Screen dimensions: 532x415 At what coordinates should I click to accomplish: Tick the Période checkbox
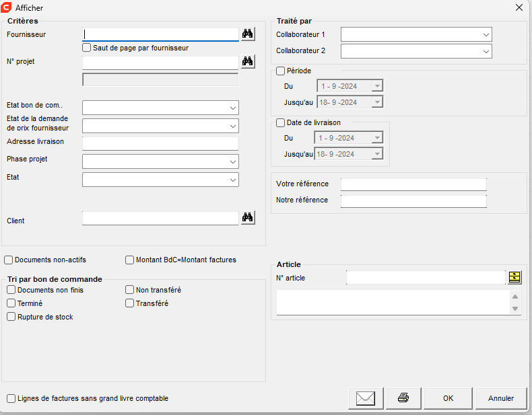280,71
